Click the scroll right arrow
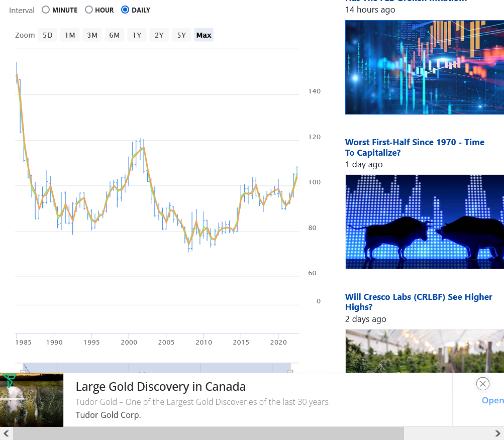Screen dimensions: 504x440 pos(497,433)
